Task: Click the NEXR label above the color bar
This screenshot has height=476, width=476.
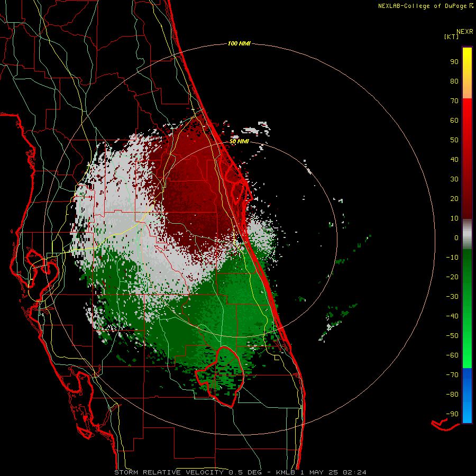Action: 465,32
